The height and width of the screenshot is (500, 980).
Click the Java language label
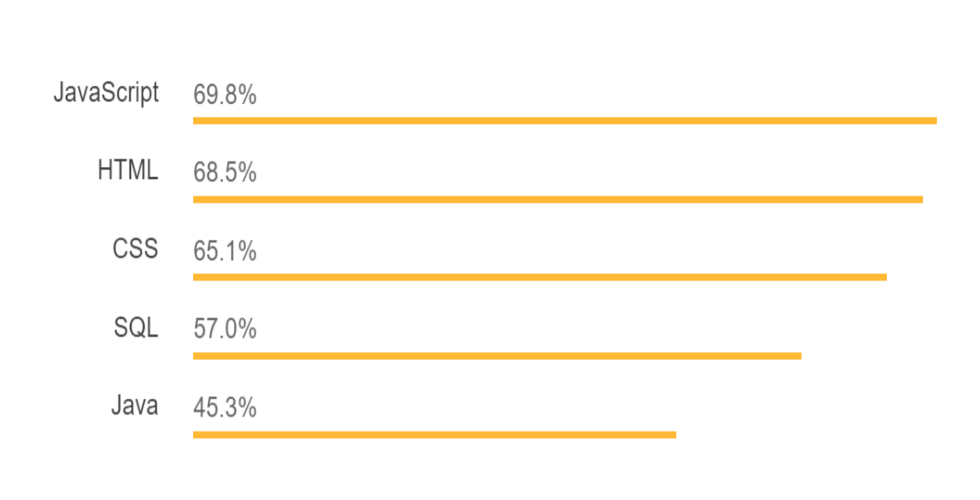pyautogui.click(x=135, y=405)
